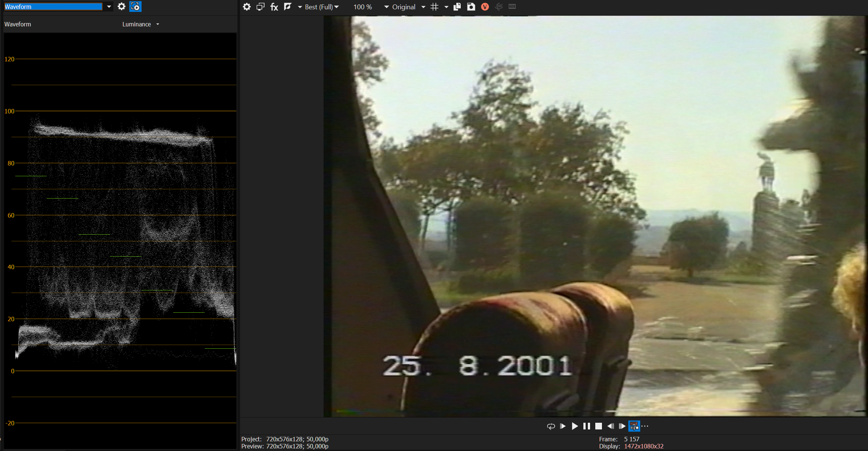The image size is (868, 451).
Task: Click Video Preview on External Monitor
Action: (260, 7)
